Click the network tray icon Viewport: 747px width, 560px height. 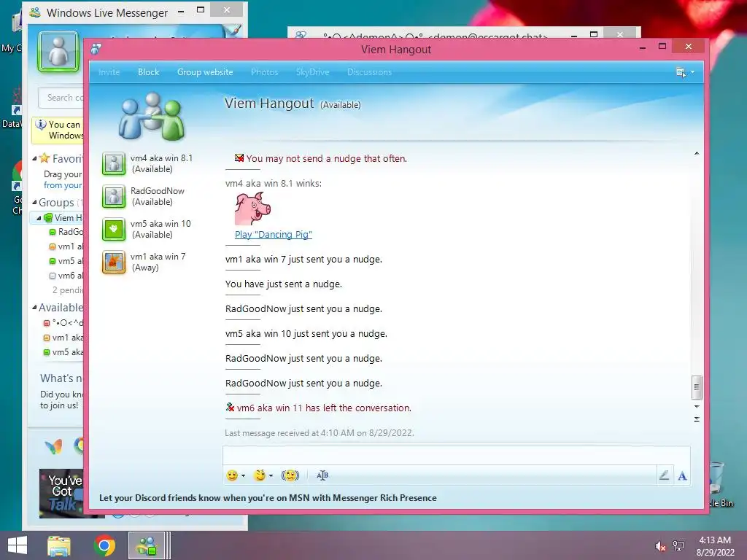click(x=678, y=545)
